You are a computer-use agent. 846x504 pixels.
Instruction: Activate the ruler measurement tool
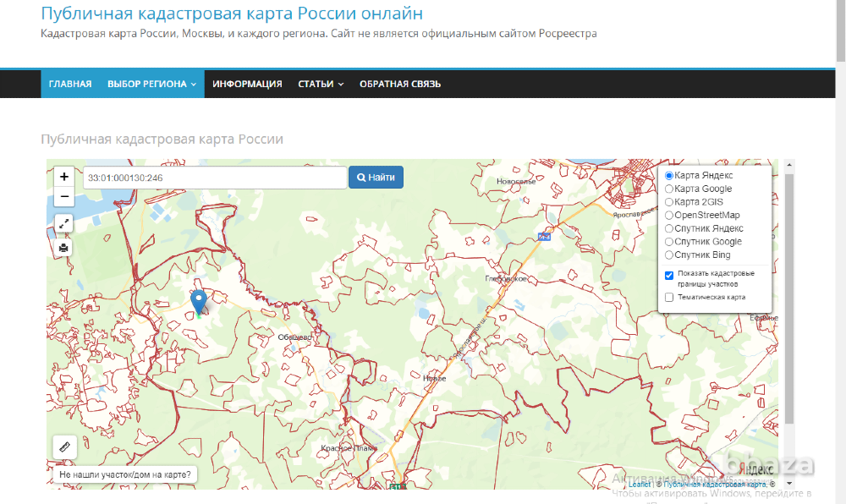64,446
